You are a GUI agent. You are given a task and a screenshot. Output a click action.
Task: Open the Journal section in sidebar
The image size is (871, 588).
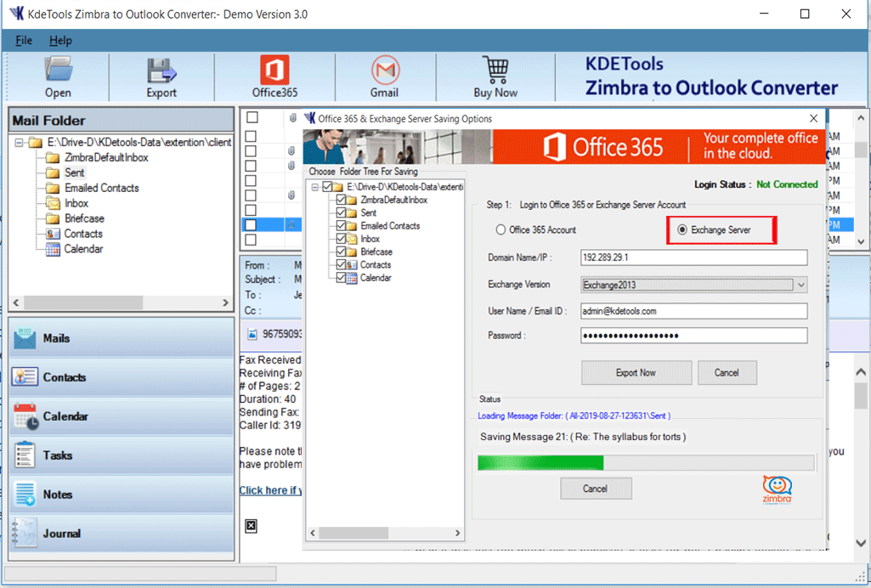pos(61,534)
